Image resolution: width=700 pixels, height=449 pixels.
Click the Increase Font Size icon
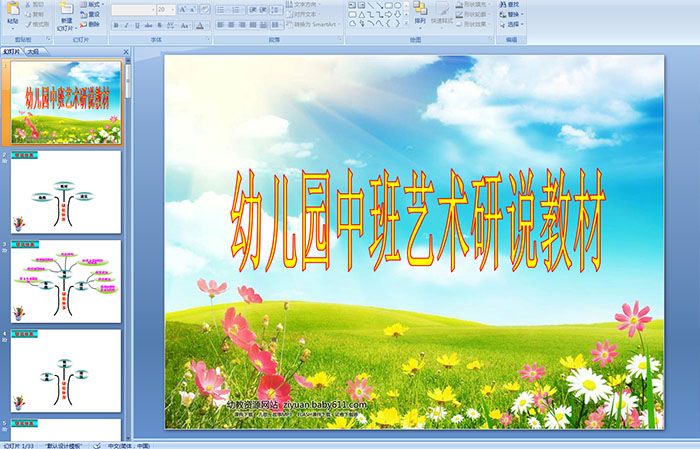pyautogui.click(x=183, y=9)
